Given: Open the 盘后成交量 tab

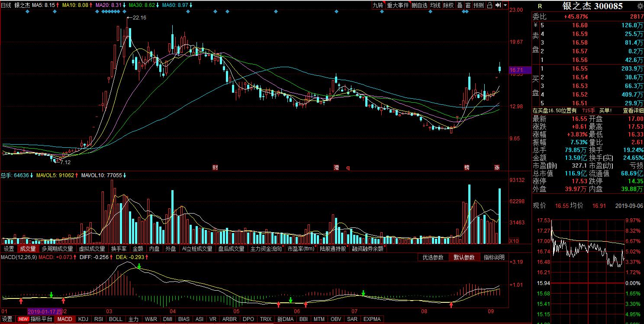Looking at the screenshot, I should click(x=231, y=249).
